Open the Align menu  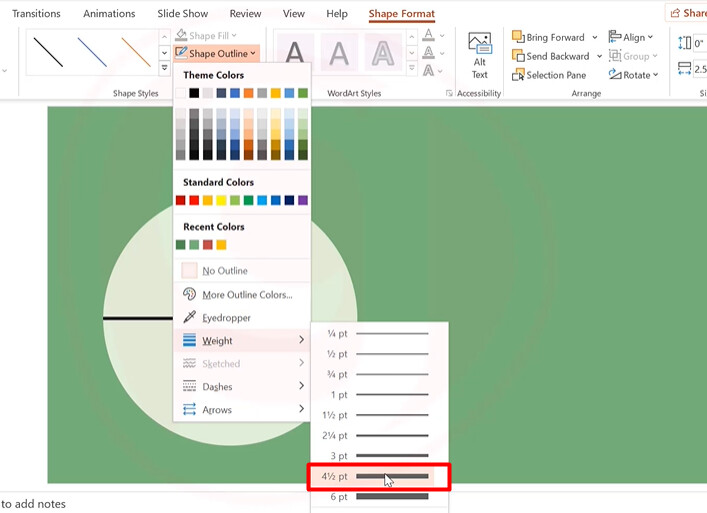click(631, 37)
